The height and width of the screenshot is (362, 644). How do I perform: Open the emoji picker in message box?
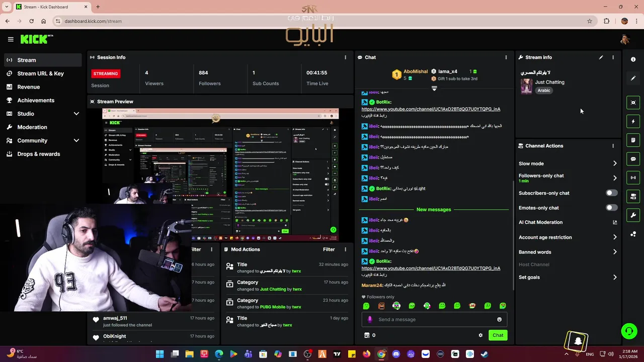(x=499, y=319)
